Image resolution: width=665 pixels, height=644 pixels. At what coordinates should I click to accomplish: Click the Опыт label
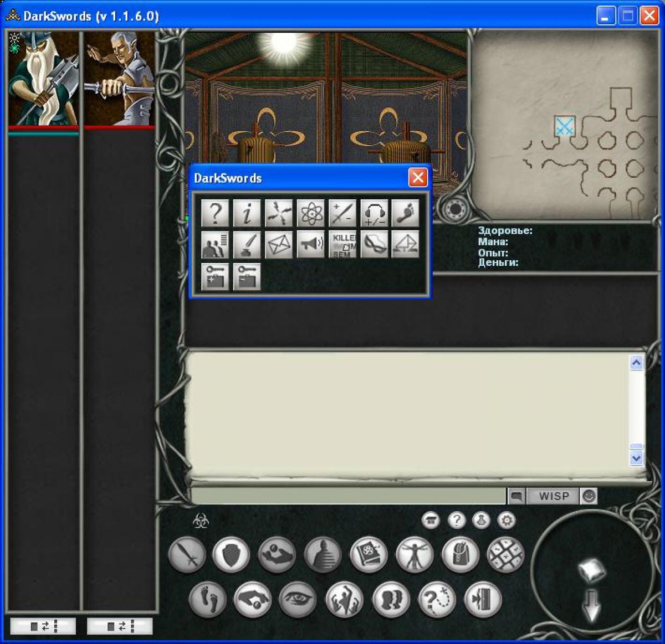coord(493,253)
